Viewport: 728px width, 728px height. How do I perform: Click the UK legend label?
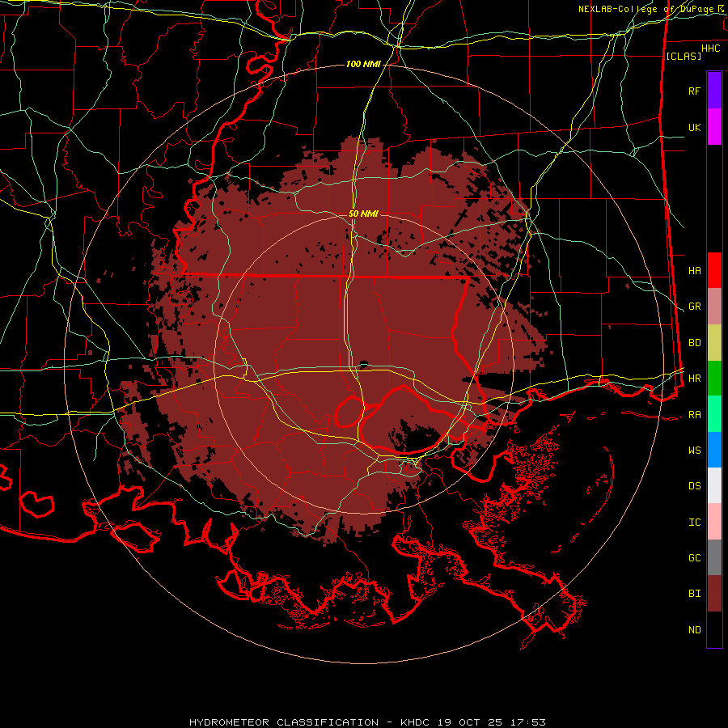tap(694, 127)
